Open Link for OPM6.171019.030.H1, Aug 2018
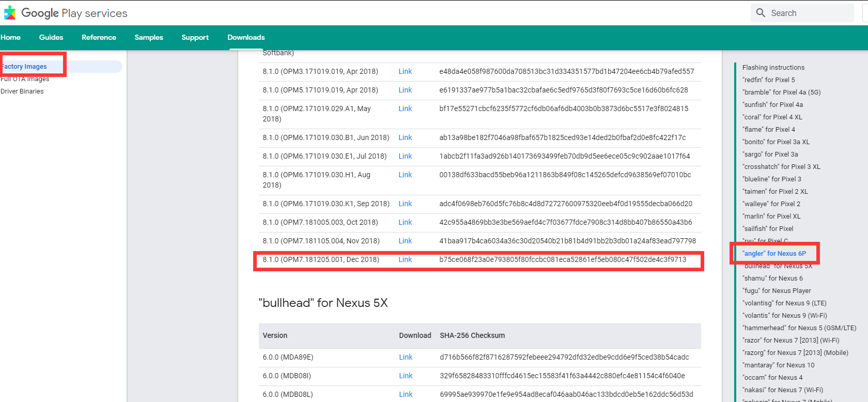This screenshot has height=402, width=868. point(405,175)
